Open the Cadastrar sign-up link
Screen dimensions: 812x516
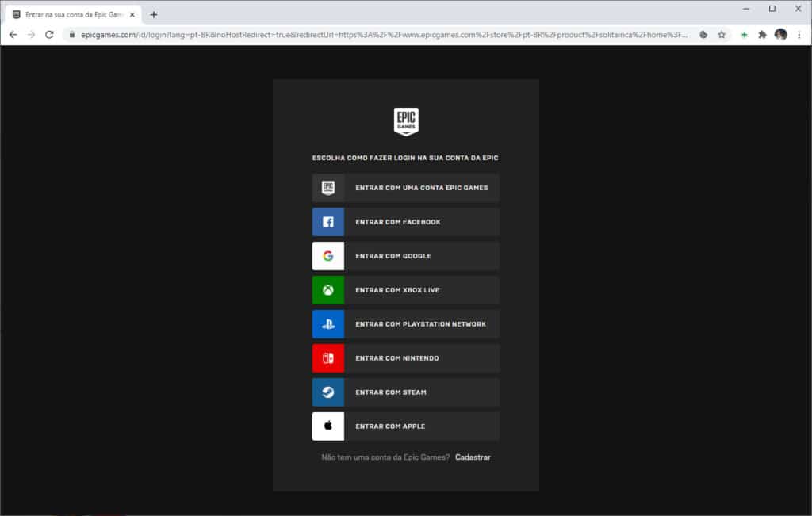[473, 457]
